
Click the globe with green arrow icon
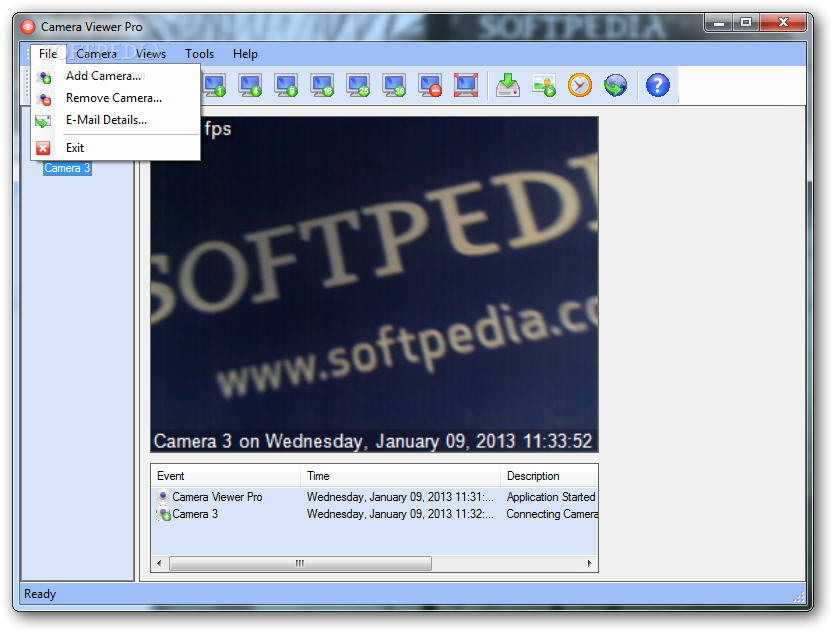click(615, 85)
